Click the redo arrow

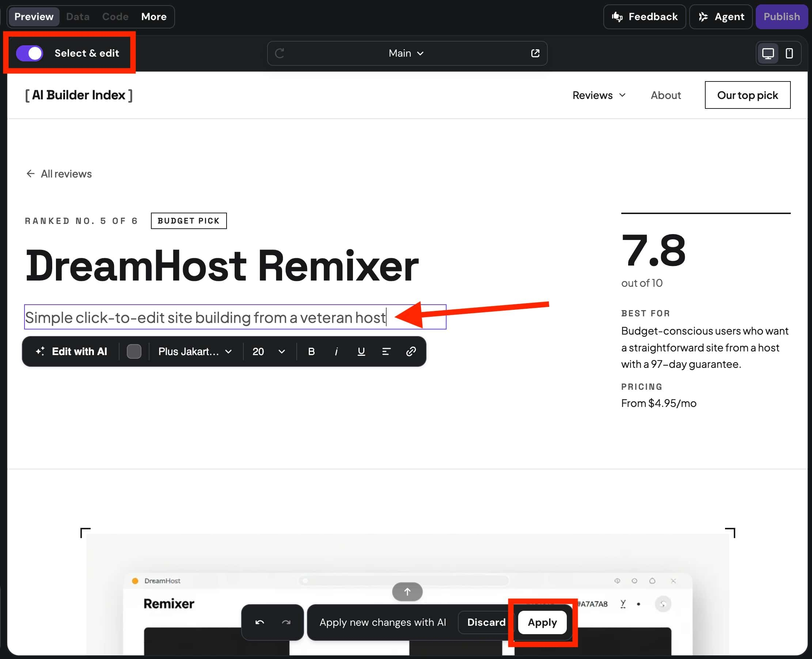(286, 622)
